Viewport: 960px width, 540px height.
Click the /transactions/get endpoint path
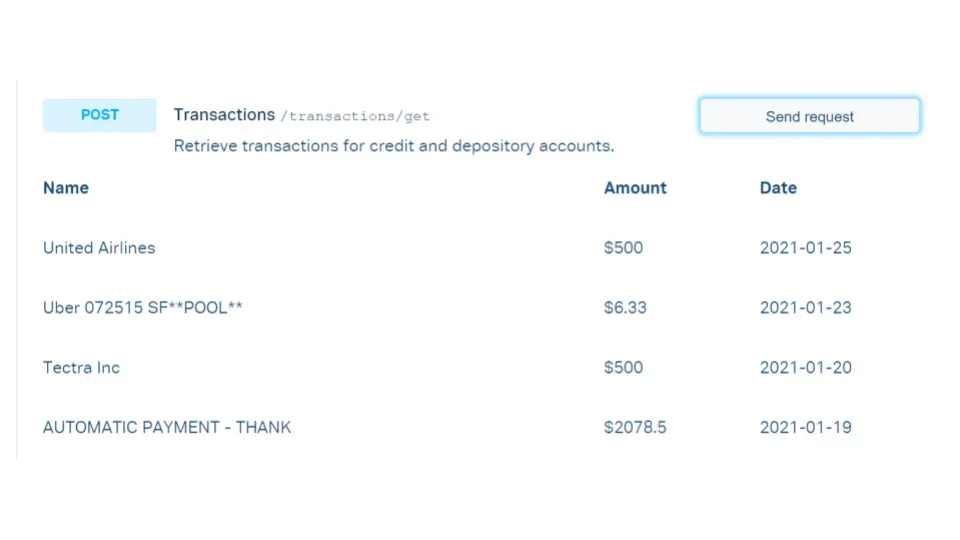(x=357, y=116)
